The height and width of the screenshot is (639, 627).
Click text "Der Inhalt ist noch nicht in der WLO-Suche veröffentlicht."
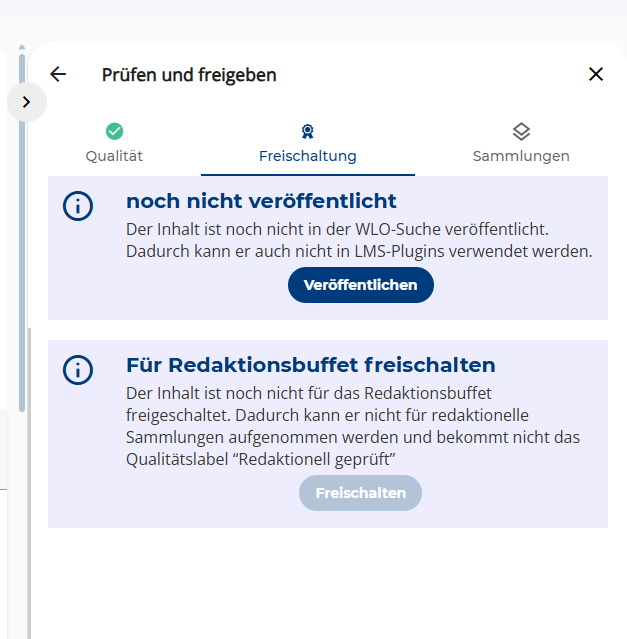tap(337, 229)
